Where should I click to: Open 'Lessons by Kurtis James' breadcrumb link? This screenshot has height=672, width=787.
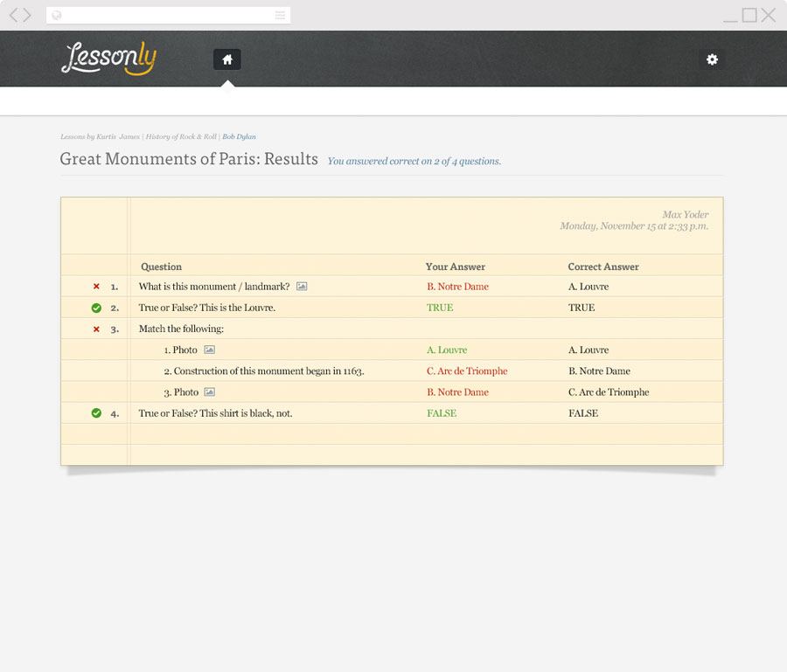tap(100, 137)
